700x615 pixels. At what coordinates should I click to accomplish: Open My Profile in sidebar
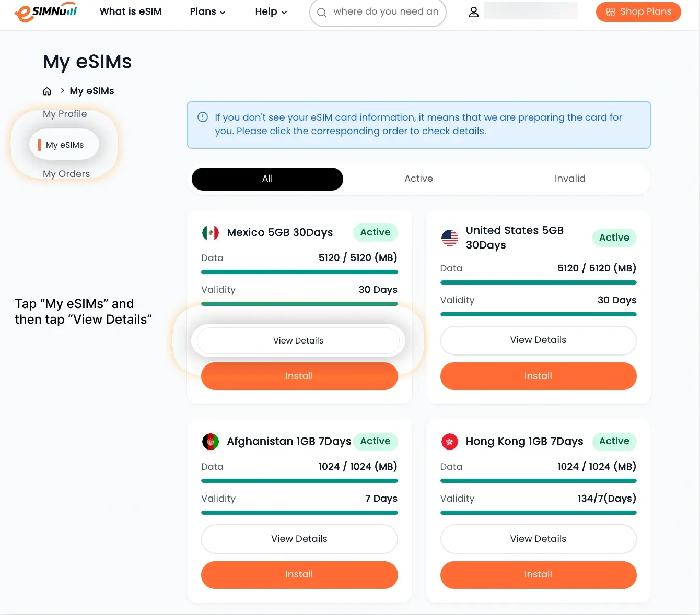pos(65,114)
